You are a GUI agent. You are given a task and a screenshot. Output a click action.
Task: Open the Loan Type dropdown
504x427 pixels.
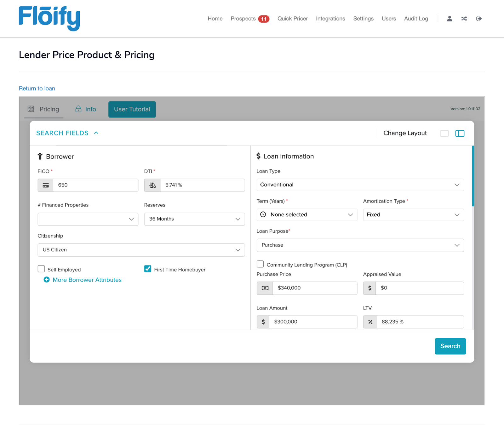[x=360, y=185]
